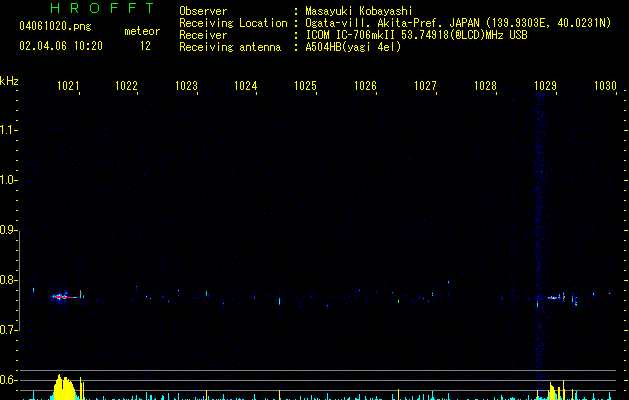Image resolution: width=629 pixels, height=400 pixels.
Task: Select the file name 04061020.png
Action: (x=55, y=26)
